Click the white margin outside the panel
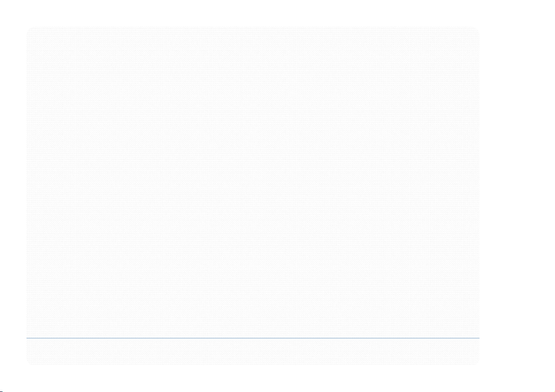Screen dimensions: 555x392 [x=517, y=195]
